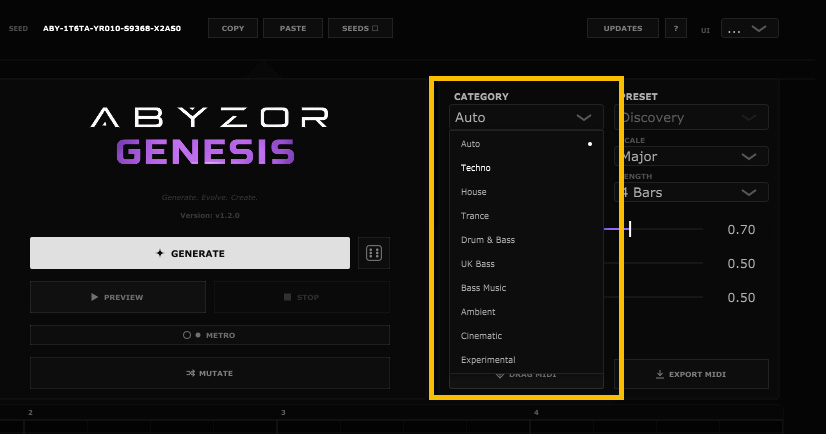Image resolution: width=826 pixels, height=434 pixels.
Task: Choose Trance category option
Action: (x=526, y=216)
